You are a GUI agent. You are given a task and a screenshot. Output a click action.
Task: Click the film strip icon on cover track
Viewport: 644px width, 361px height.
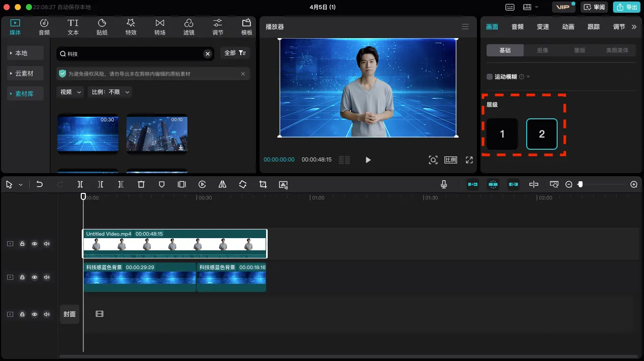[100, 314]
